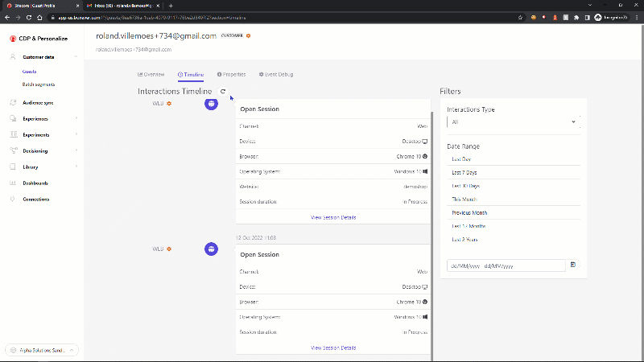The height and width of the screenshot is (362, 644).
Task: Expand the Decisioning menu chevron
Action: (x=76, y=150)
